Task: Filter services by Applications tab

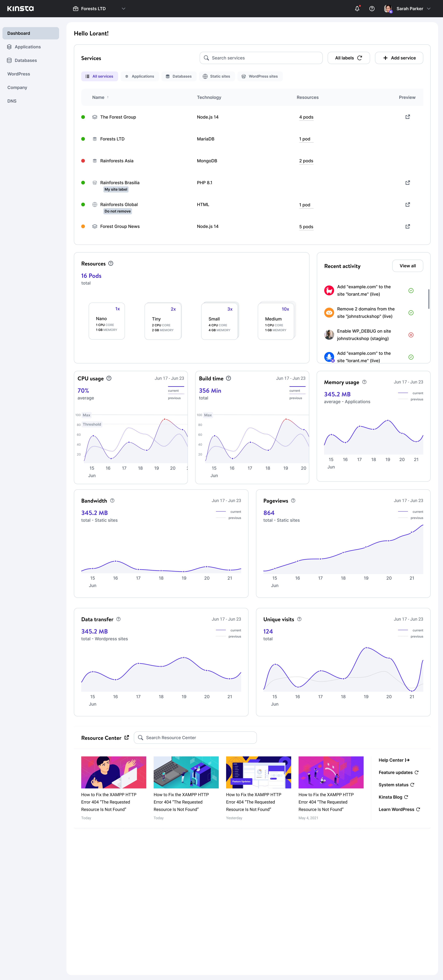Action: click(x=140, y=77)
